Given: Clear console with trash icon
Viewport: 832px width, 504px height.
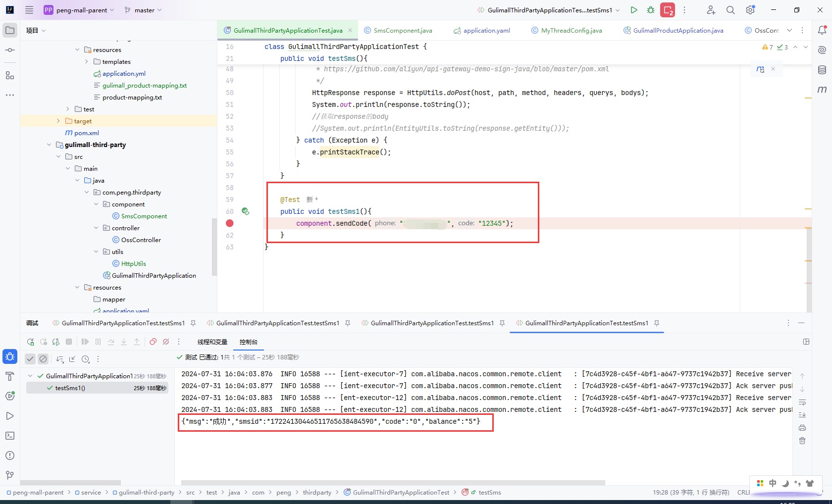Looking at the screenshot, I should coord(802,441).
